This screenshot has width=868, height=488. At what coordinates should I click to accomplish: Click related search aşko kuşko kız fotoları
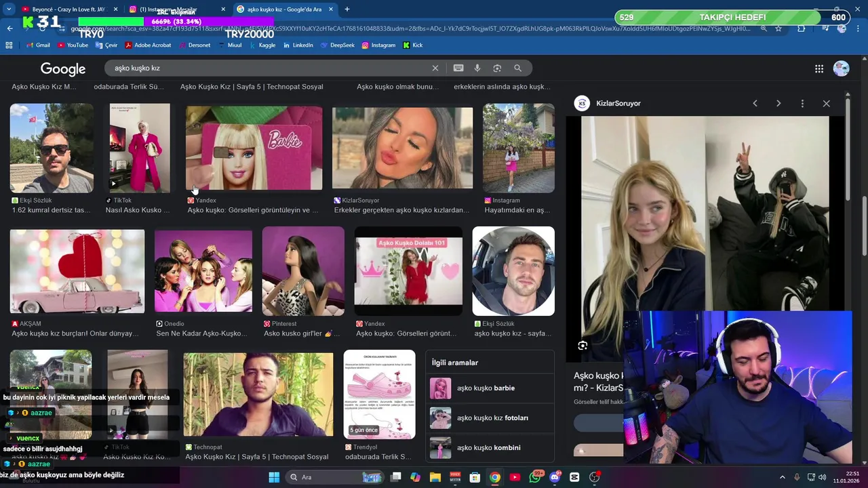[x=490, y=418]
